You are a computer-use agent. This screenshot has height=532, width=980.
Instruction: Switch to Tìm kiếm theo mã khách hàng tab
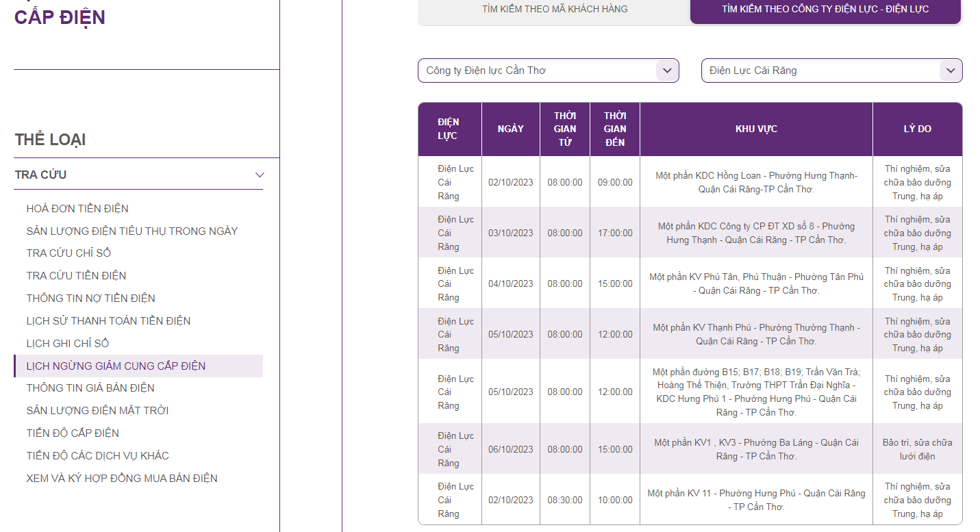554,10
